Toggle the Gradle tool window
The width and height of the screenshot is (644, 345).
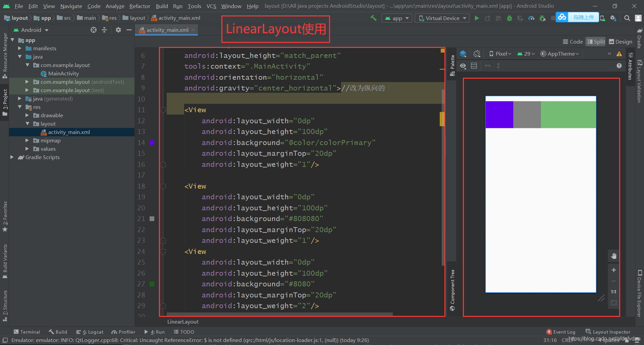click(640, 38)
